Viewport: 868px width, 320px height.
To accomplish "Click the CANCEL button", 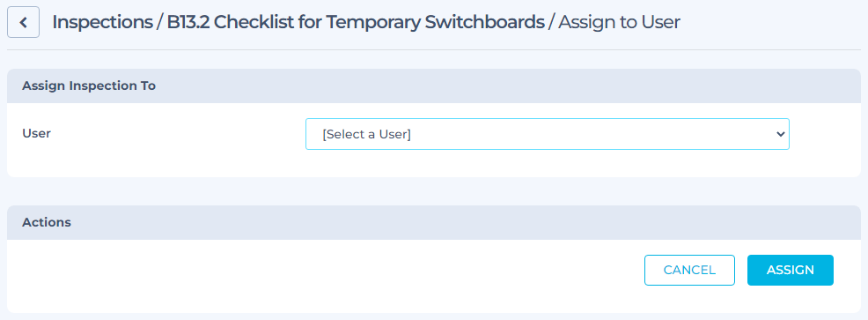I will click(x=689, y=270).
